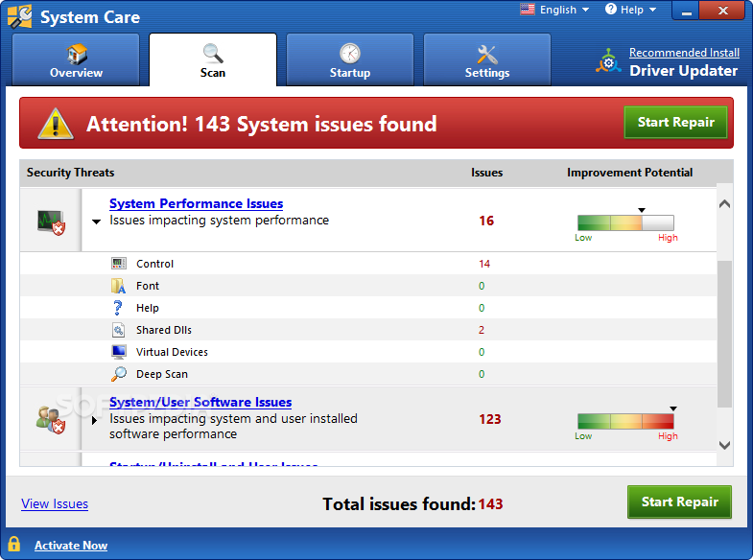This screenshot has width=753, height=560.
Task: Select the Control row
Action: pyautogui.click(x=367, y=264)
